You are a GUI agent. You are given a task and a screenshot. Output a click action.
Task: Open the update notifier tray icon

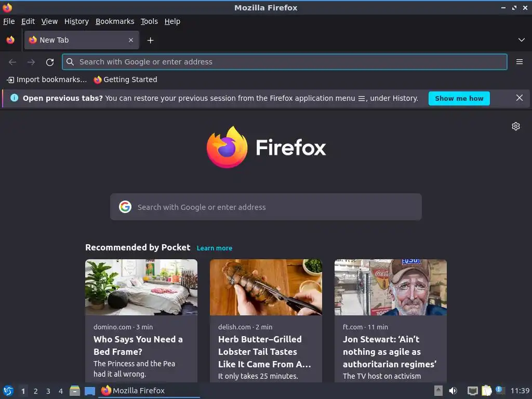pyautogui.click(x=500, y=390)
